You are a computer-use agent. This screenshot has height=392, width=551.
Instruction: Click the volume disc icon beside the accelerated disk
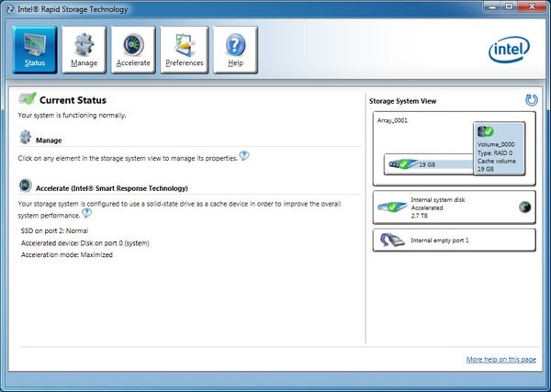tap(523, 207)
